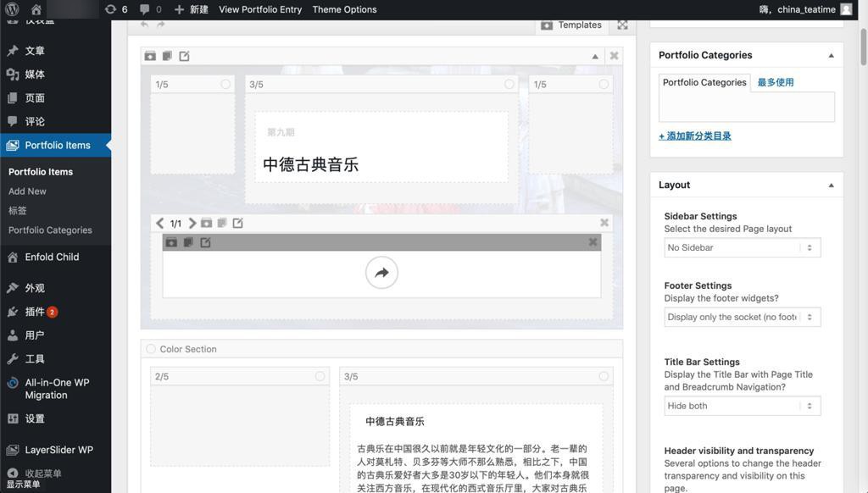Viewport: 868px width, 493px height.
Task: Save the gray inner element as template
Action: pyautogui.click(x=171, y=242)
